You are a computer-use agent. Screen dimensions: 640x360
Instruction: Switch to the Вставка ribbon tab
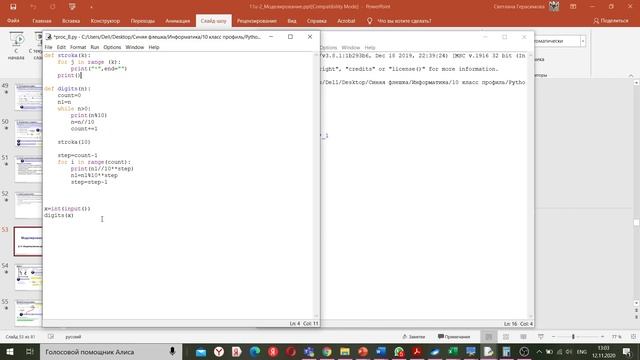(71, 21)
